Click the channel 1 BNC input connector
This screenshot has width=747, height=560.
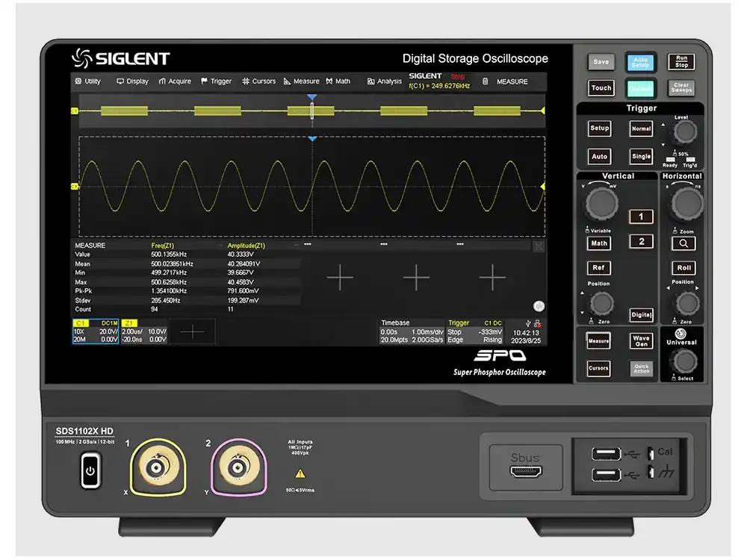[157, 467]
